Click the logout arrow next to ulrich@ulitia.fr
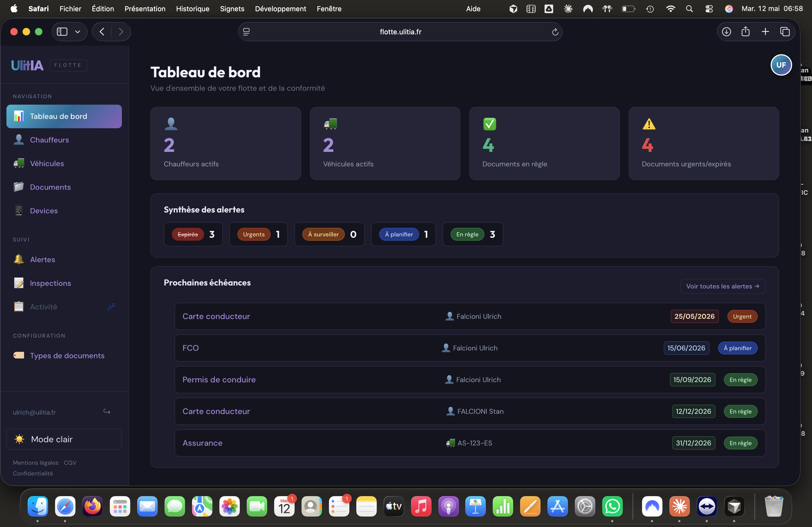The width and height of the screenshot is (812, 527). tap(107, 412)
